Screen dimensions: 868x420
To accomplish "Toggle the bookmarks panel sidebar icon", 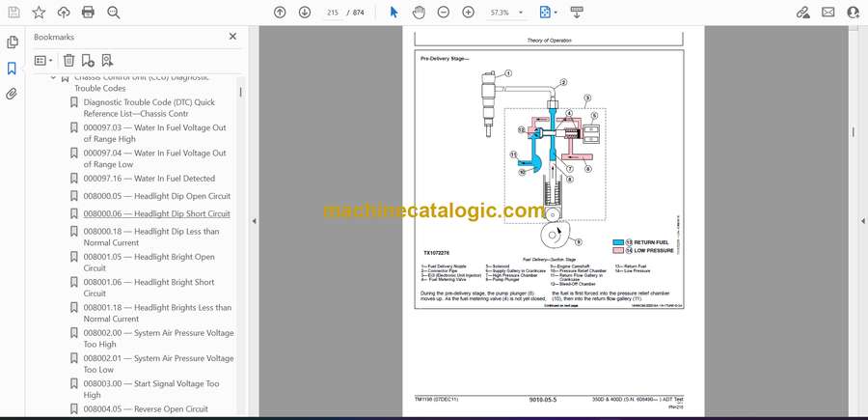I will click(x=12, y=69).
